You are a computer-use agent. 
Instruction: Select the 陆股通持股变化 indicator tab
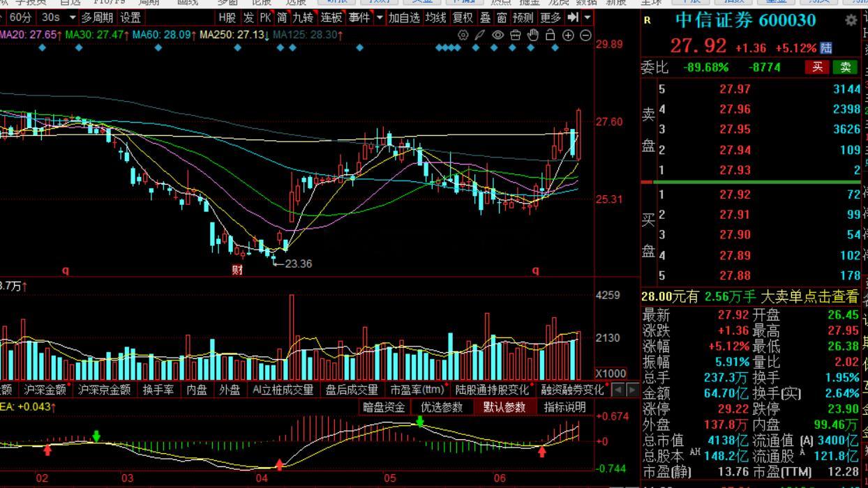(492, 390)
